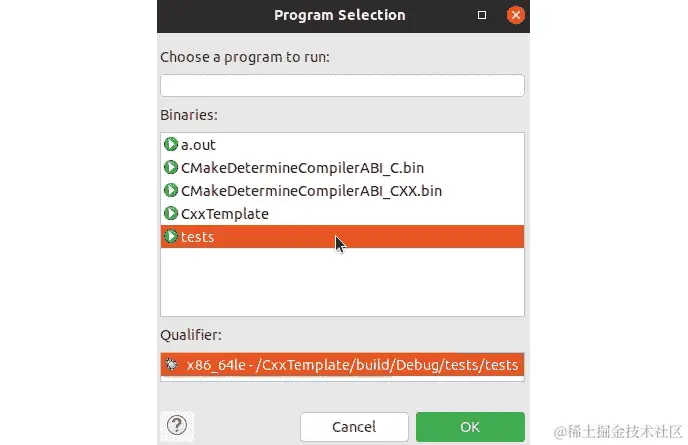Dismiss the dialog with Cancel
688x445 pixels.
[x=354, y=427]
